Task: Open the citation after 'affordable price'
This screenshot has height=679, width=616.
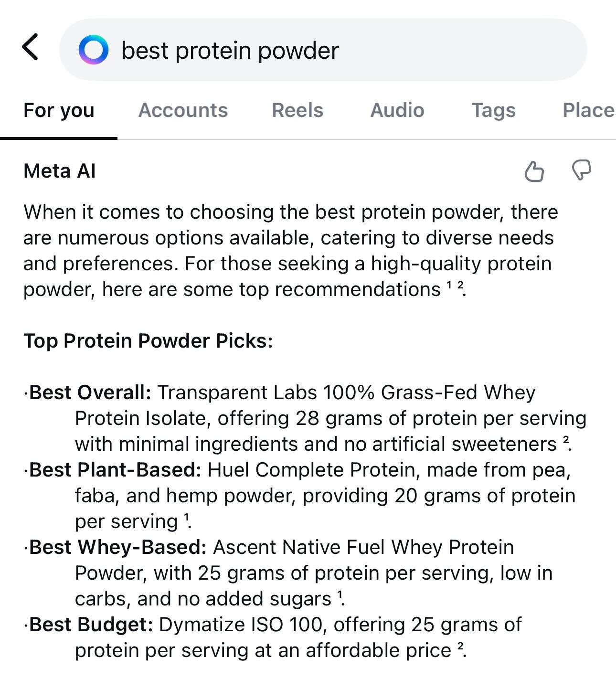Action: coord(460,647)
